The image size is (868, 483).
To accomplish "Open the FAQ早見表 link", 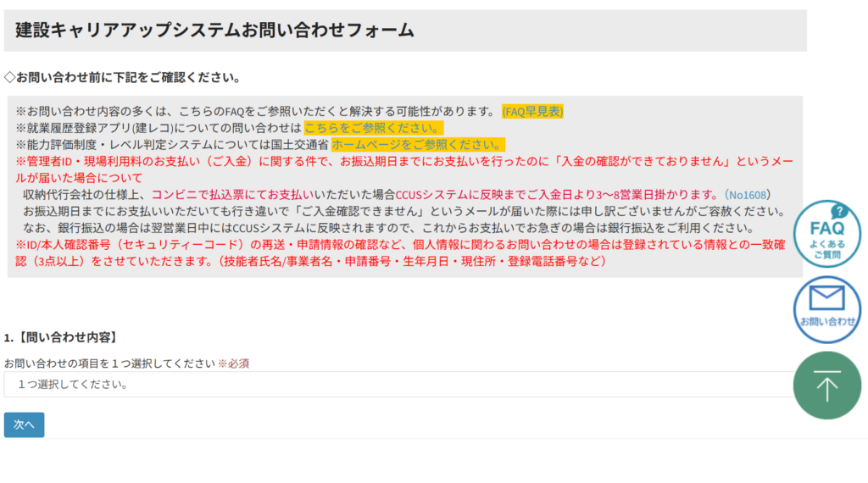I will [532, 111].
